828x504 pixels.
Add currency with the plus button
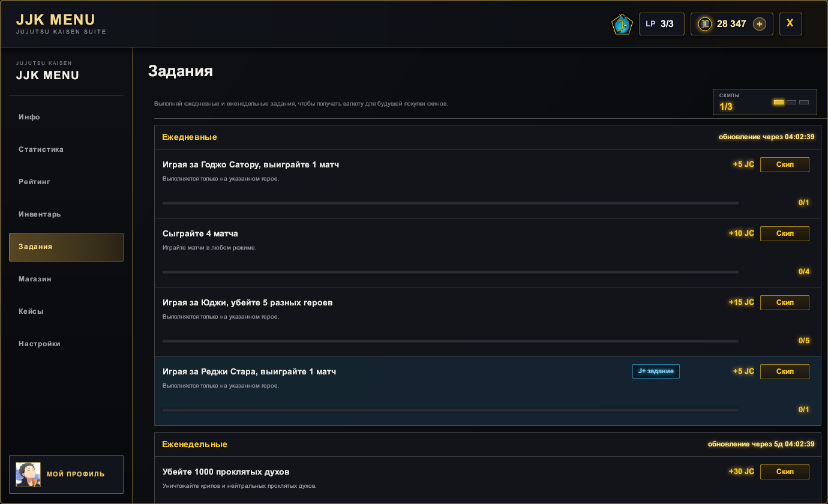pyautogui.click(x=760, y=24)
